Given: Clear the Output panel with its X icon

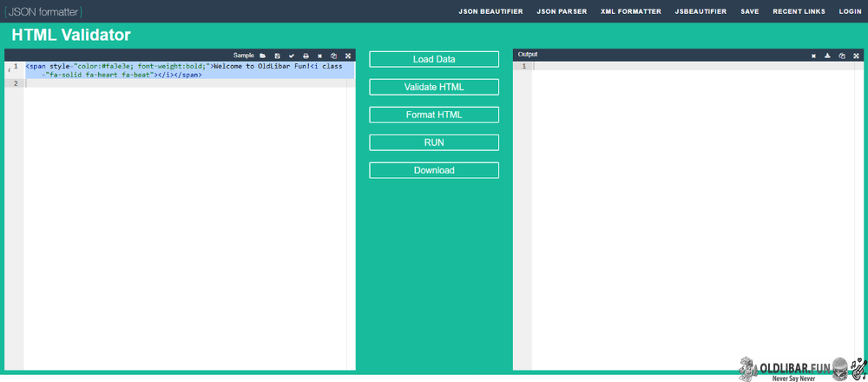Looking at the screenshot, I should 814,56.
